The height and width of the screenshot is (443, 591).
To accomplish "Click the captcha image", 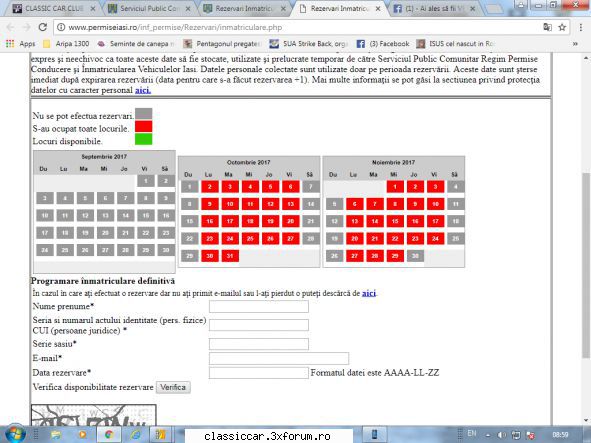I will [x=93, y=415].
